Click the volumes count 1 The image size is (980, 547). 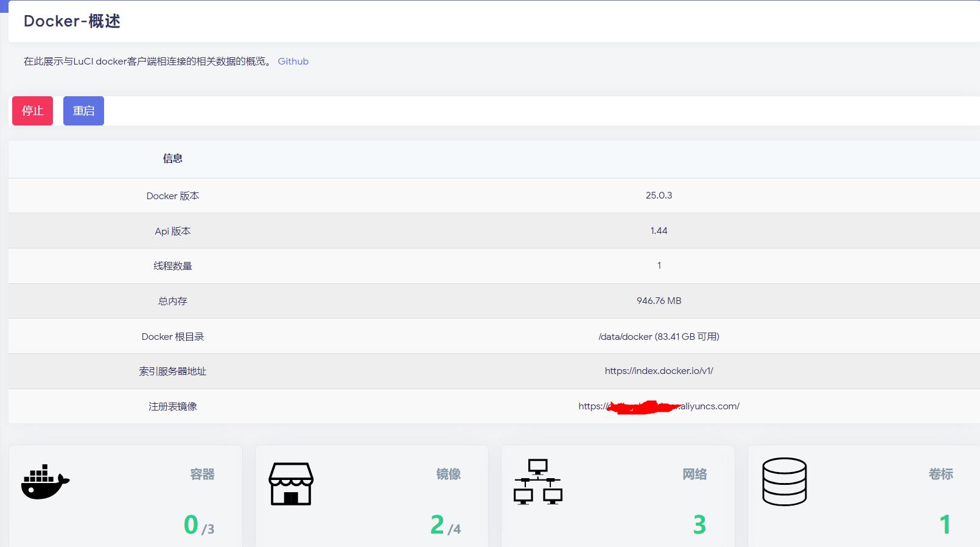click(945, 524)
